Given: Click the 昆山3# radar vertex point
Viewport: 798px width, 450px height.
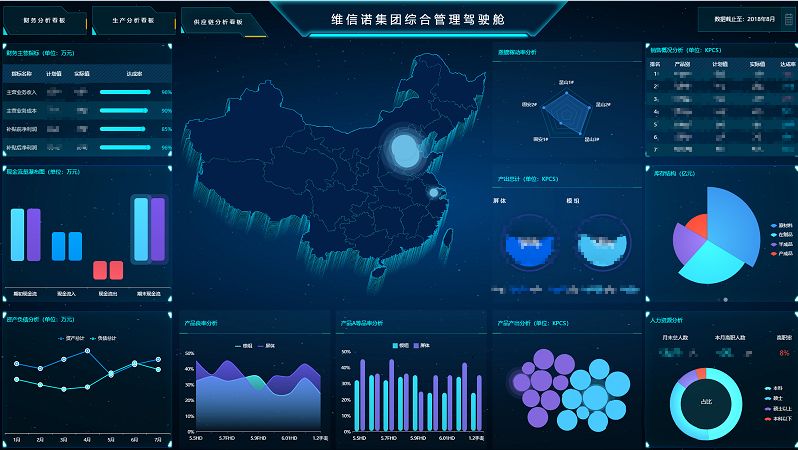Looking at the screenshot, I should [581, 134].
